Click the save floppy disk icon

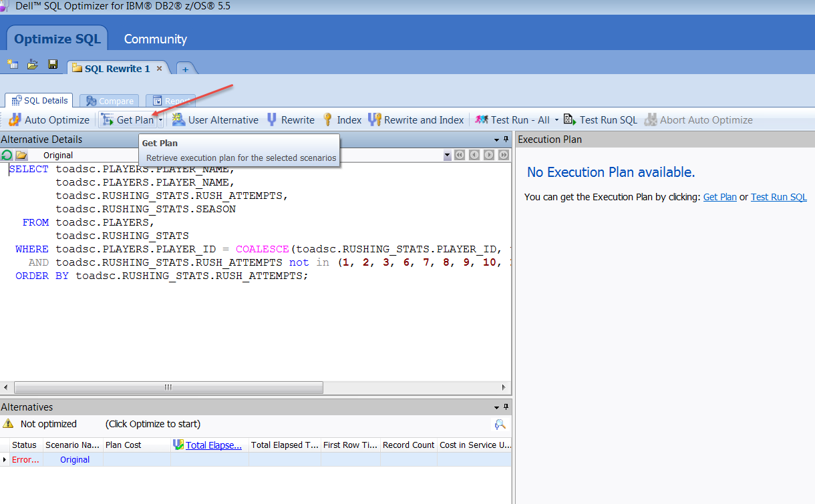[53, 65]
